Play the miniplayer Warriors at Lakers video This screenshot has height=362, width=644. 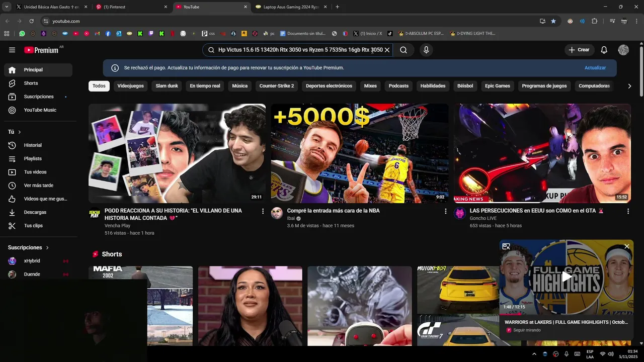tap(567, 276)
